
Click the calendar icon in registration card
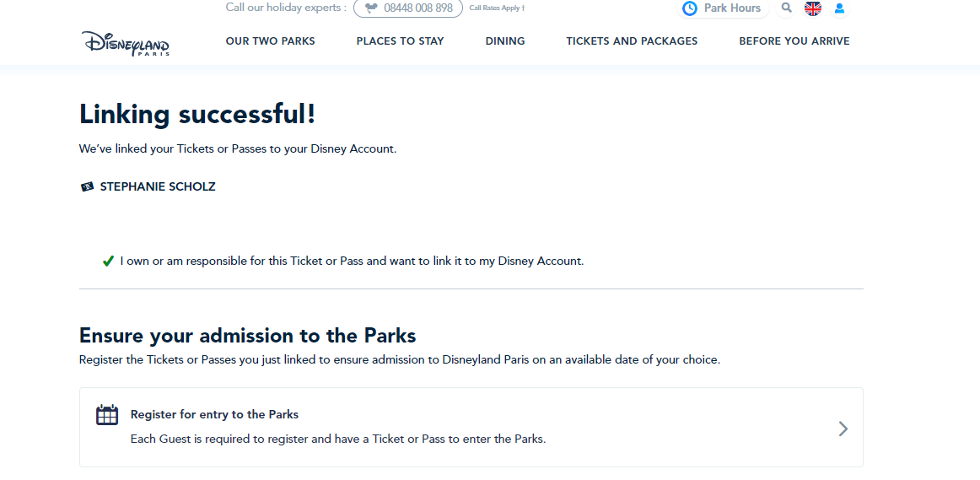click(x=107, y=415)
